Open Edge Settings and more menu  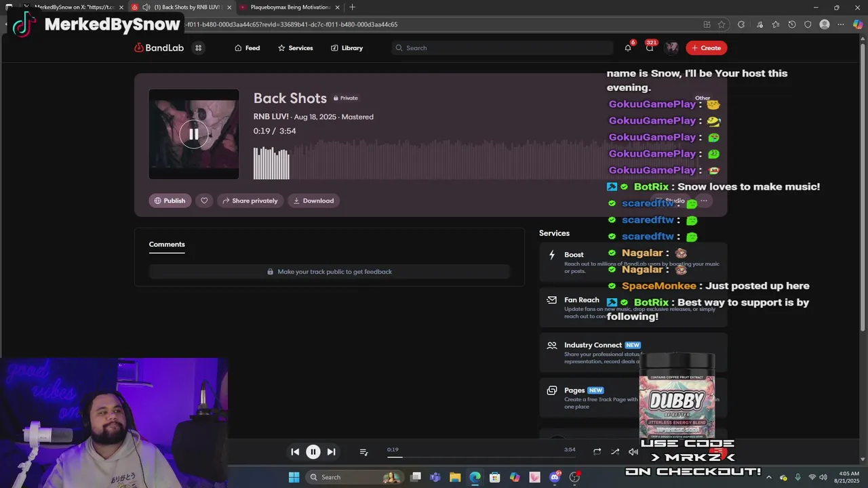[842, 24]
